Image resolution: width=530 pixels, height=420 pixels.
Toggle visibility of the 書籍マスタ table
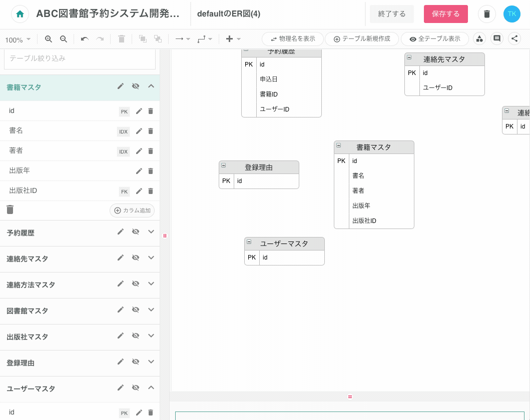pos(136,86)
